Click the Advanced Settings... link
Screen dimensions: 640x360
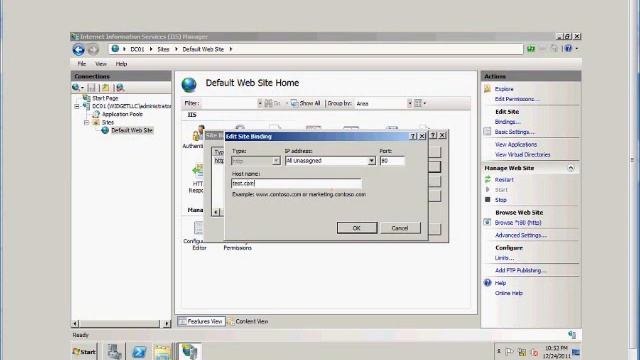[x=521, y=235]
